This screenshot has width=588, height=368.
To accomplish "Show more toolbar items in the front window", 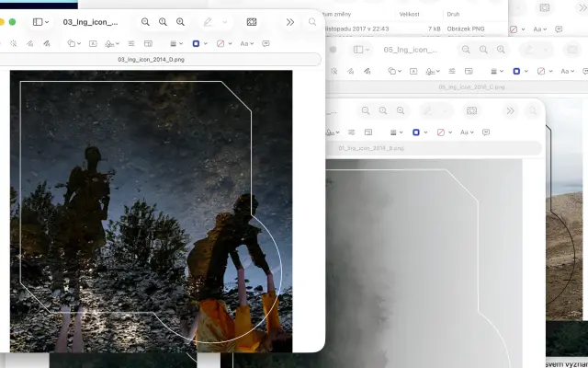I will coord(290,21).
